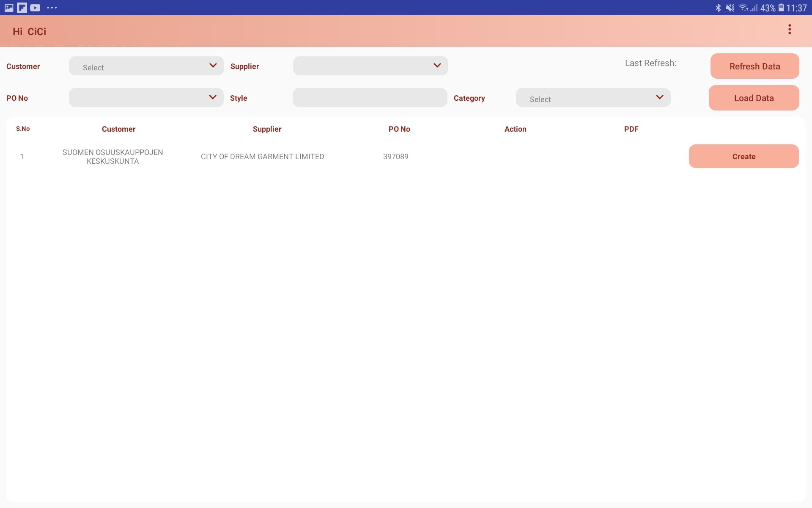Open the PO No dropdown
Viewport: 812px width, 508px height.
[x=146, y=98]
